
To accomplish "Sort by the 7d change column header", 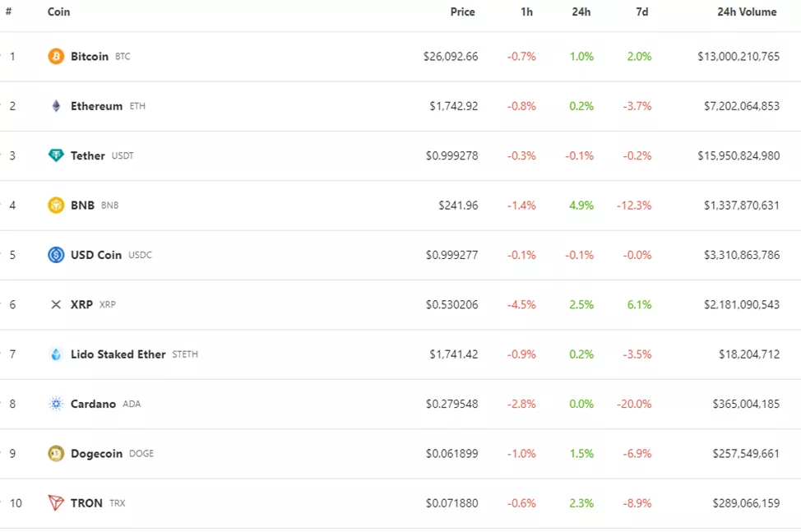I will [642, 12].
